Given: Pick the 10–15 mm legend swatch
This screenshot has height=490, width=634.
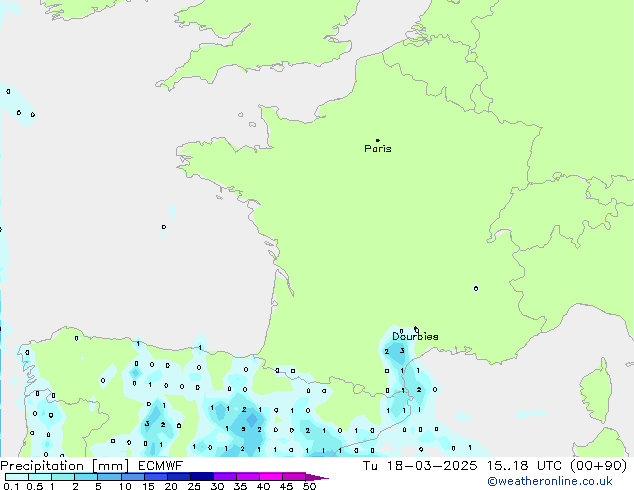Looking at the screenshot, I should [132, 477].
